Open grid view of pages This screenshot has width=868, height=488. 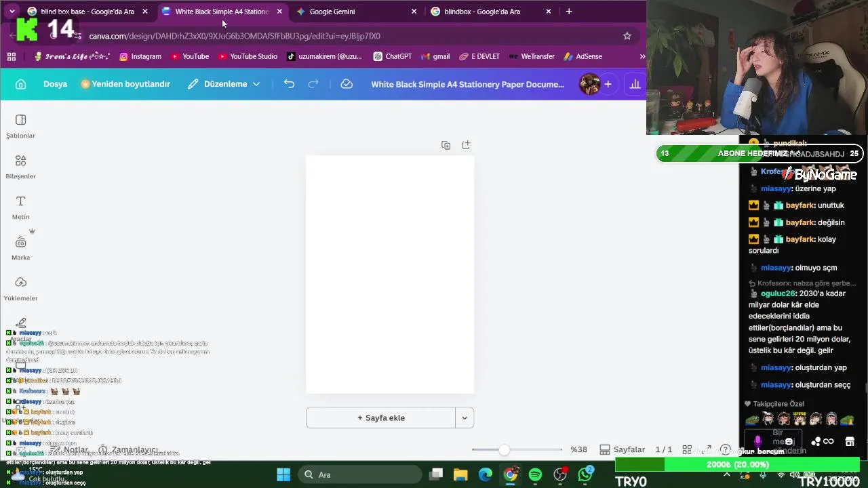click(x=687, y=449)
